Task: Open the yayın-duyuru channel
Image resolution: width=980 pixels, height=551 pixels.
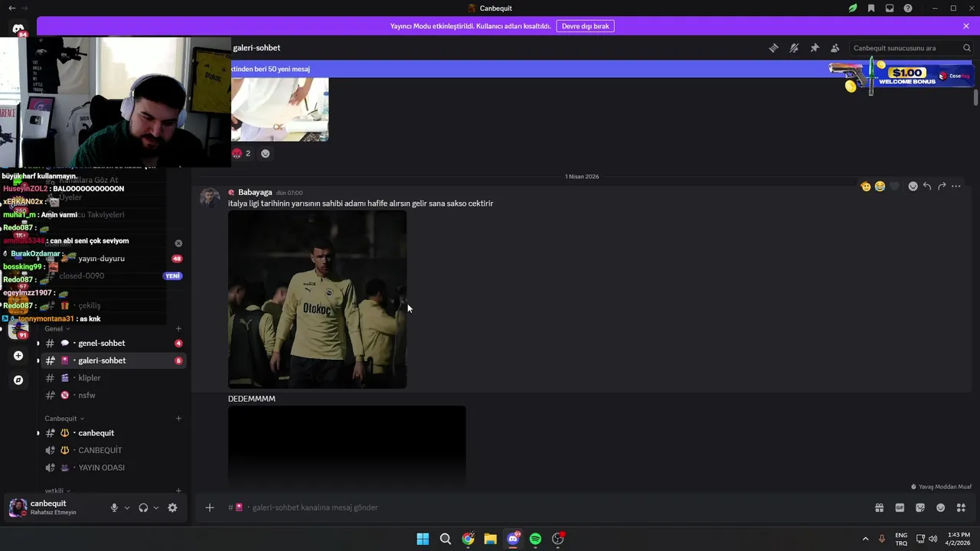Action: tap(113, 259)
